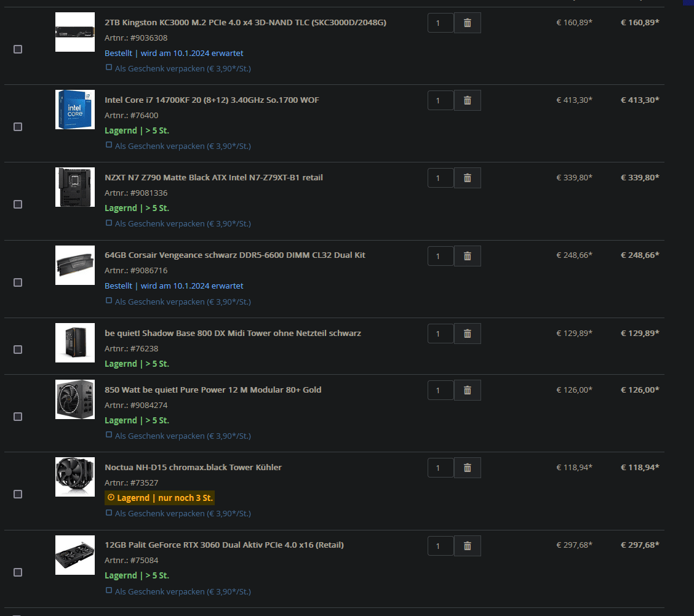
Task: Toggle gift wrap for 850 Watt power supply
Action: 109,435
